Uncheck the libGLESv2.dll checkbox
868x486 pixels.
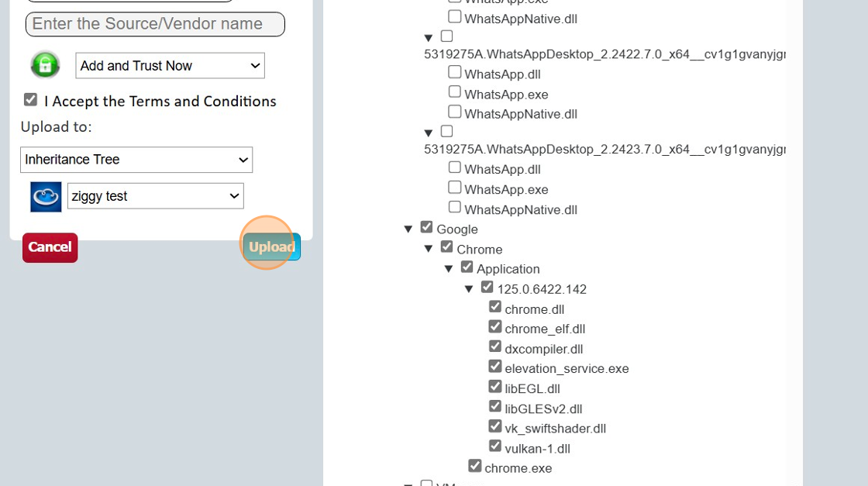[x=495, y=405]
